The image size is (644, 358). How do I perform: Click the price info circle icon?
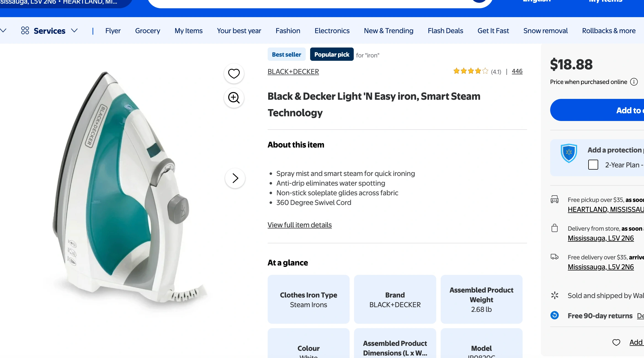pos(634,82)
